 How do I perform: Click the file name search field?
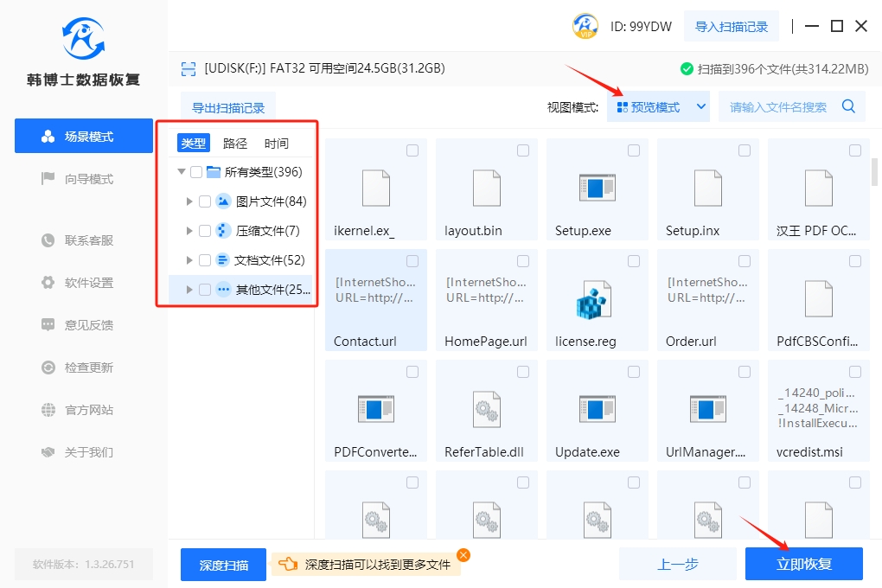pos(777,107)
